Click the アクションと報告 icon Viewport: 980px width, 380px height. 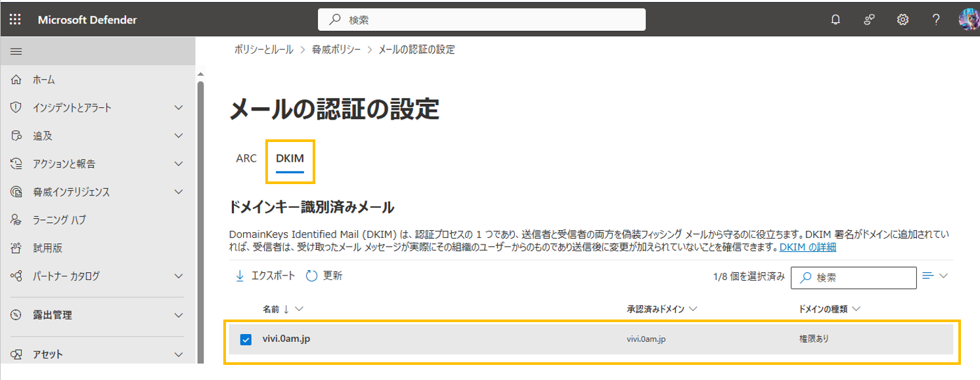pyautogui.click(x=17, y=164)
